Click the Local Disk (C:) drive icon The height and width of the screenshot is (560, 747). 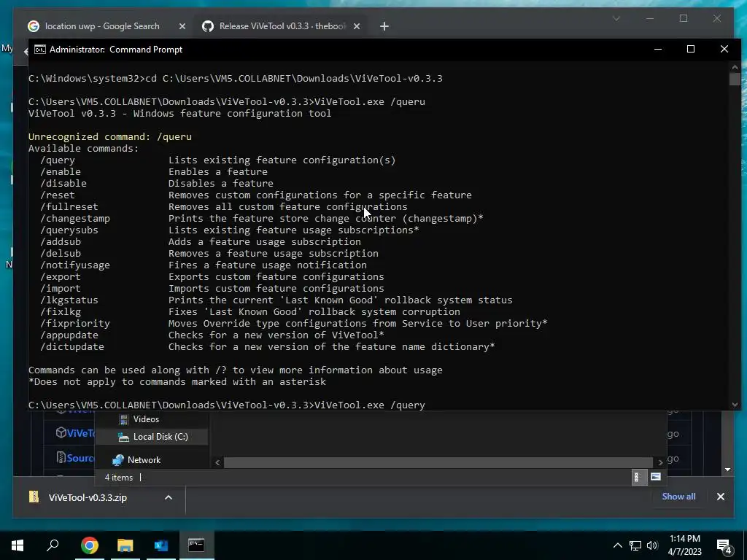[123, 437]
